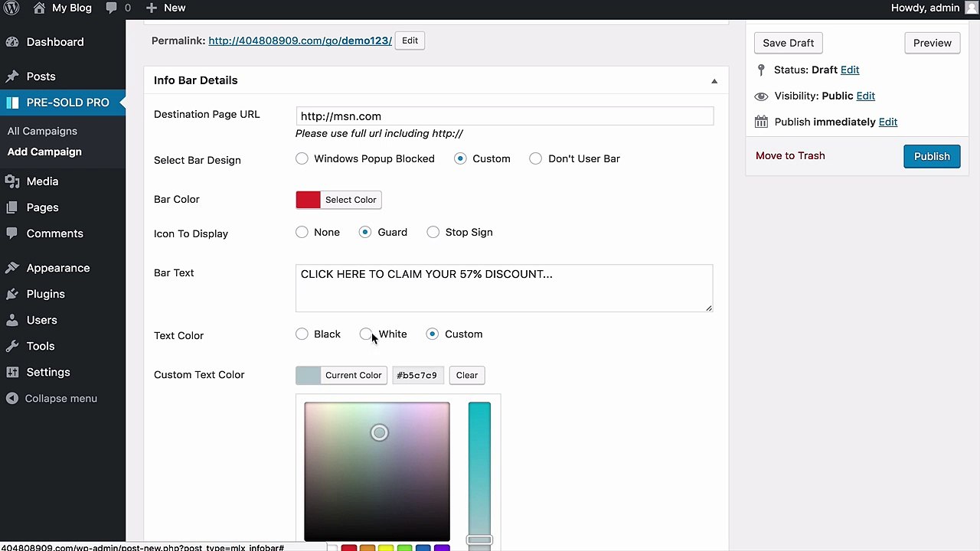This screenshot has width=980, height=551.
Task: Choose Black text color radio
Action: pyautogui.click(x=302, y=334)
